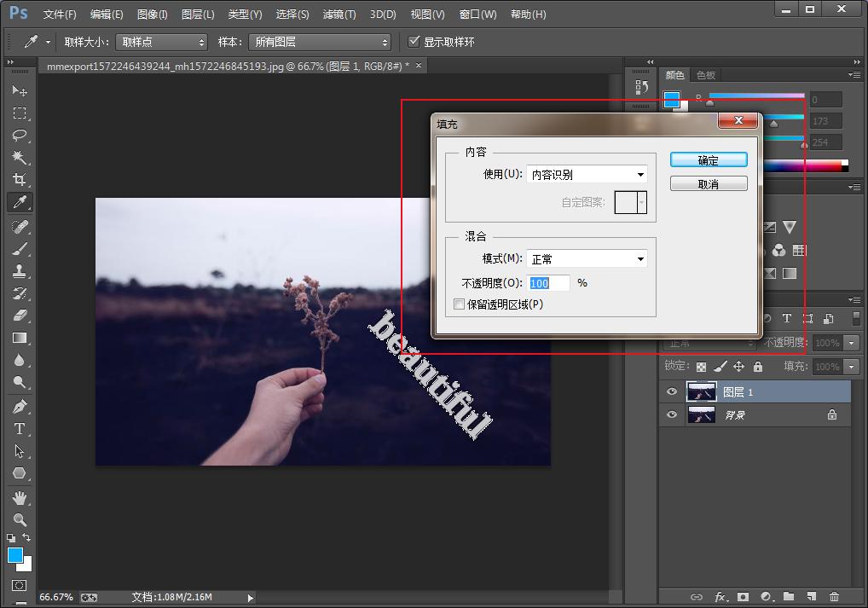Enable 保留透明区域 checkbox in fill dialog

460,304
